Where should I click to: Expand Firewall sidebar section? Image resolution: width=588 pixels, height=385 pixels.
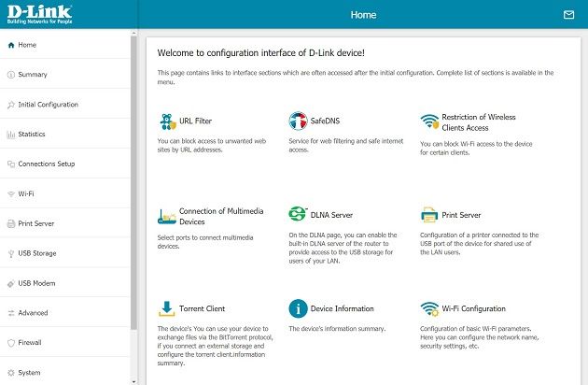pos(65,343)
